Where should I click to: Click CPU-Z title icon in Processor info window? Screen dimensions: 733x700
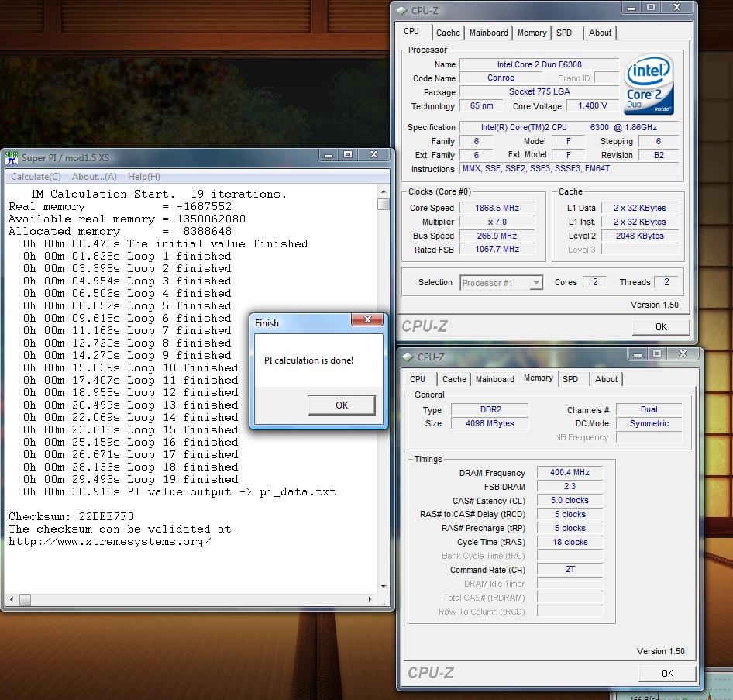[x=401, y=11]
